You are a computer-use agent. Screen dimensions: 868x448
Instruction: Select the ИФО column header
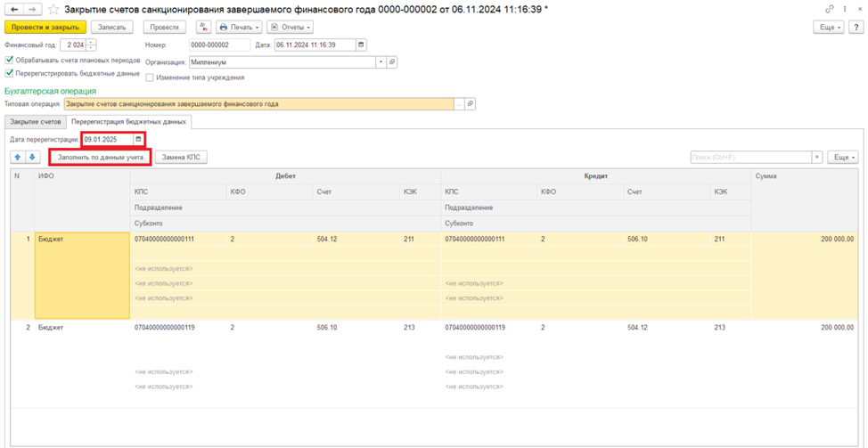point(82,200)
